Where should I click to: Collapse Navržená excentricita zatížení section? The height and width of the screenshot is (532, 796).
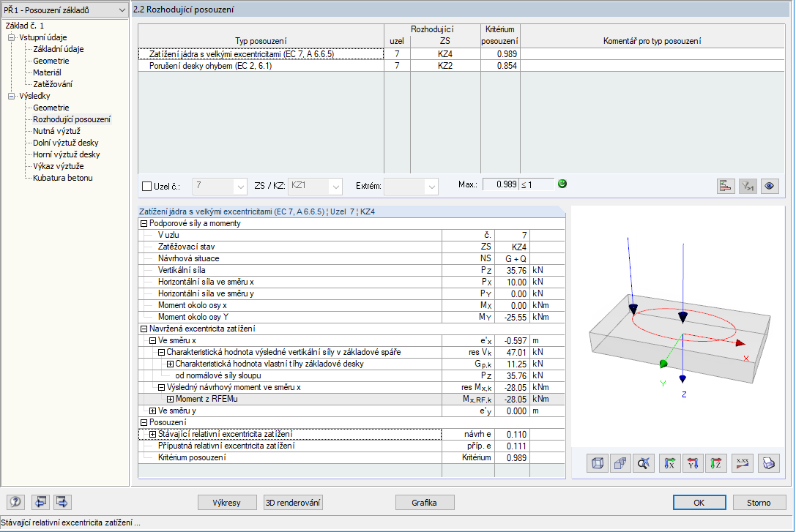[144, 329]
